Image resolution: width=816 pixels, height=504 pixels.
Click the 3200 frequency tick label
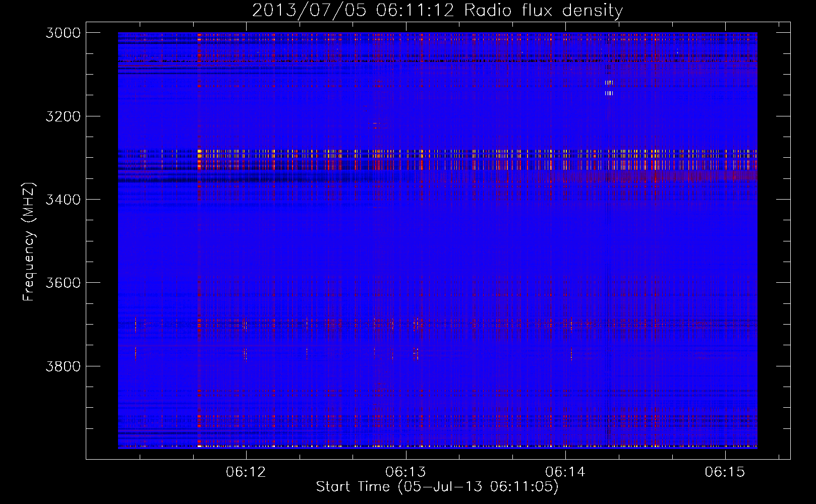[x=63, y=116]
